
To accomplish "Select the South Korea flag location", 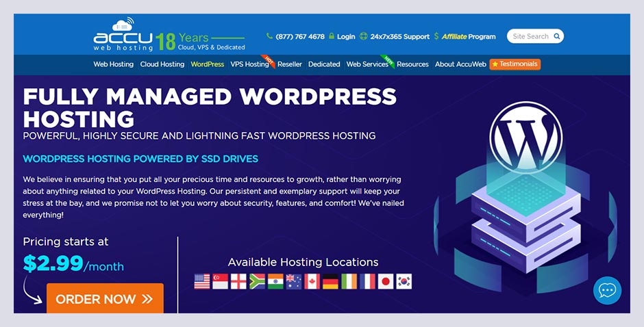I will tap(404, 281).
